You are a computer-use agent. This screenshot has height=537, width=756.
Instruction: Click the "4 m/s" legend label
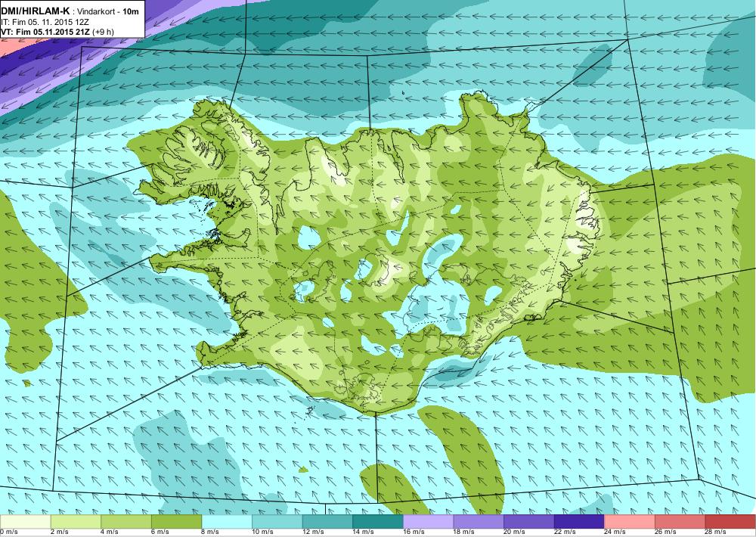pos(110,532)
